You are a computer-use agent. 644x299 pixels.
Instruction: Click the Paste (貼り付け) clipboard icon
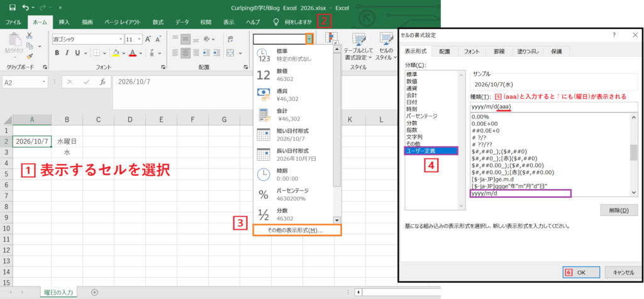[x=14, y=40]
